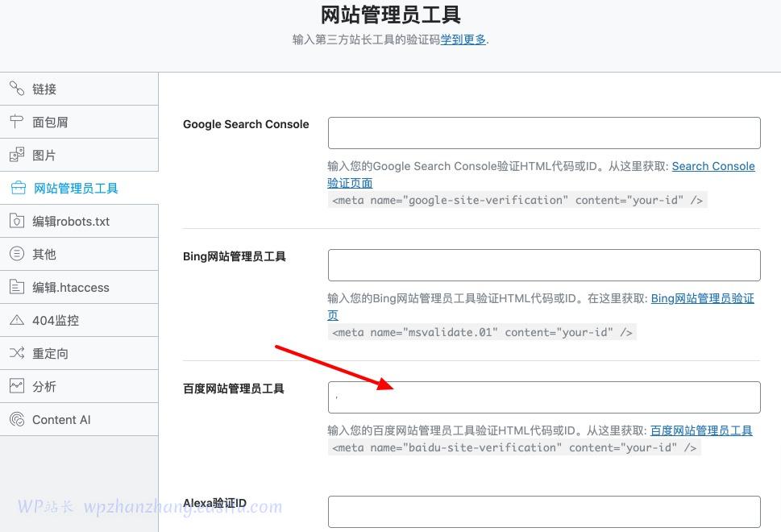Click the crossed-arrows icon next to 重定向
Screen dimensions: 781x532
tap(17, 353)
